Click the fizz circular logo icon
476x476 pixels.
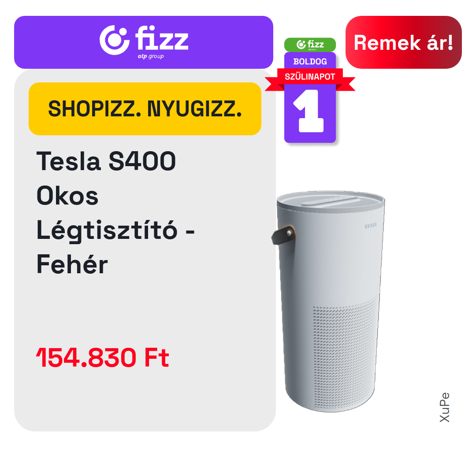[115, 40]
